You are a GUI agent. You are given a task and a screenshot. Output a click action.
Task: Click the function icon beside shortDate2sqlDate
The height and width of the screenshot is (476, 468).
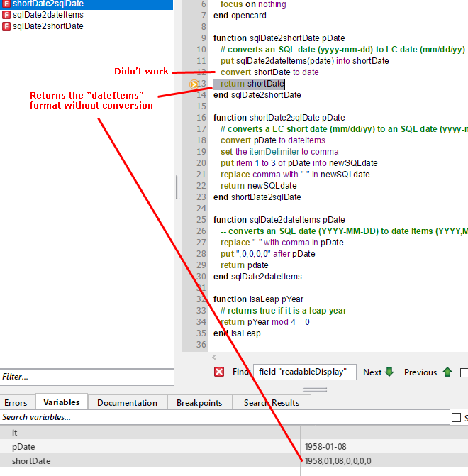6,4
